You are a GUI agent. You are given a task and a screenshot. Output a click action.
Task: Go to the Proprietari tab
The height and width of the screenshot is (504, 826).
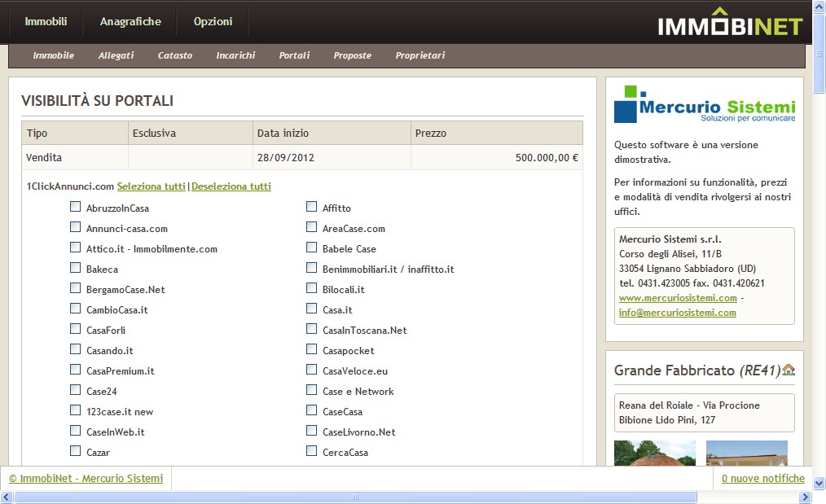(x=420, y=55)
